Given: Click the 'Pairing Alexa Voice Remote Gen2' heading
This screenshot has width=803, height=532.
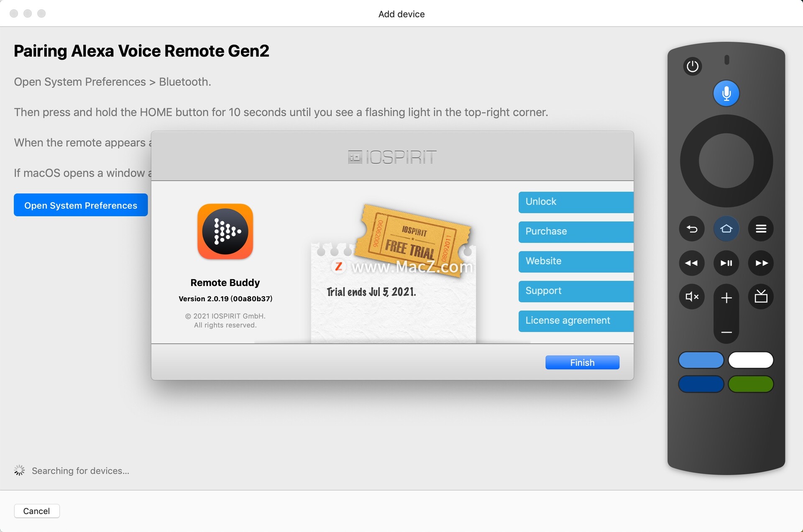Looking at the screenshot, I should coord(141,51).
